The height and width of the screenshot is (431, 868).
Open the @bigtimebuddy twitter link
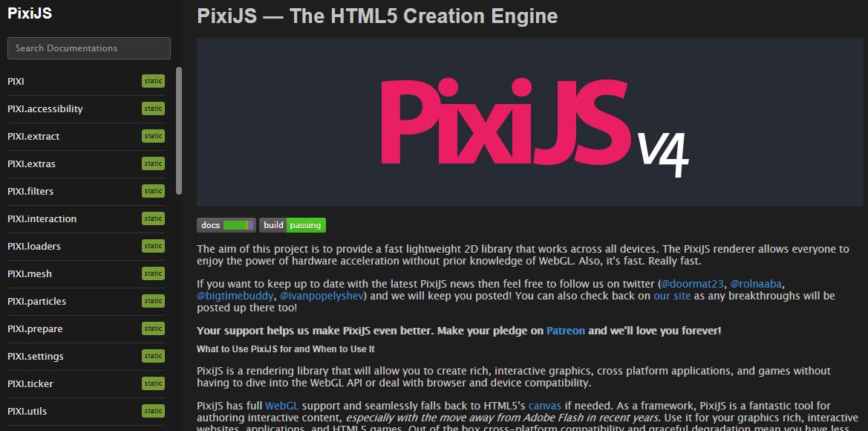[x=235, y=296]
